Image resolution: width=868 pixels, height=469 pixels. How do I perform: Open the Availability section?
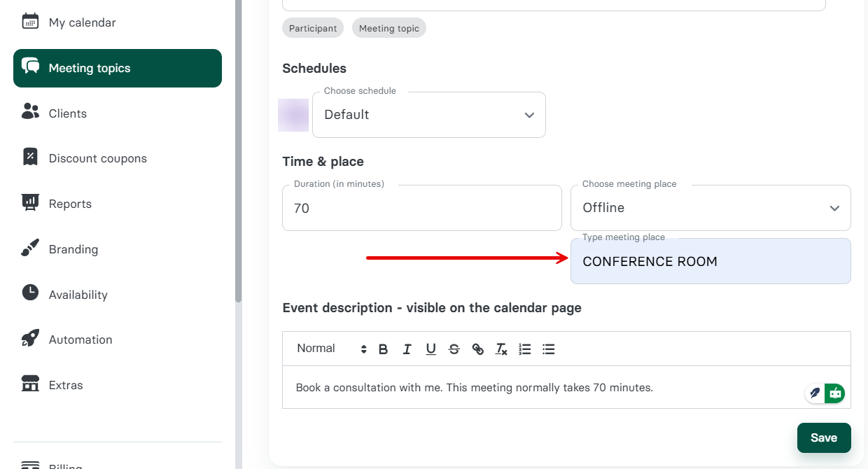coord(78,295)
